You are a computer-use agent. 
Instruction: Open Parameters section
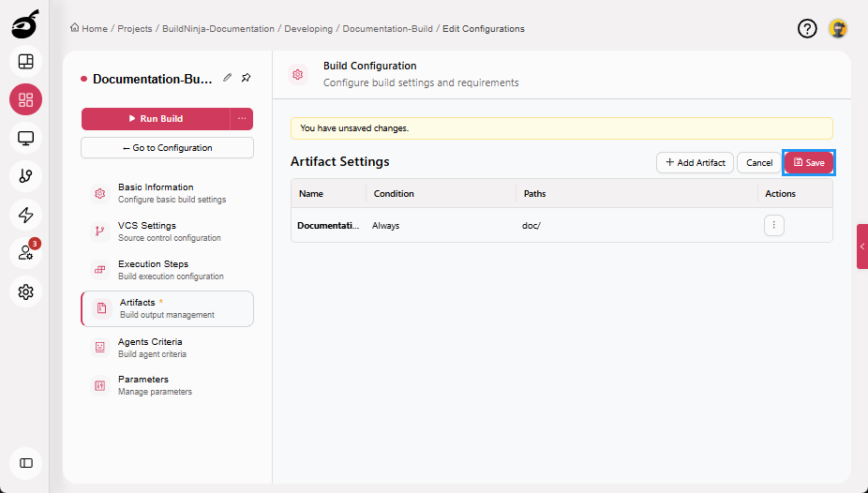[167, 385]
